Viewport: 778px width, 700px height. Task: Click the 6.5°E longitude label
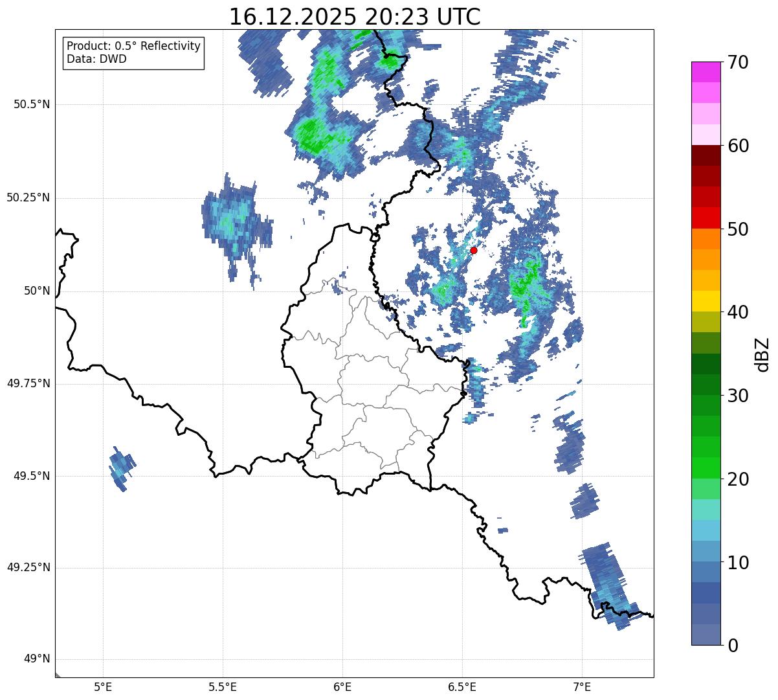(463, 687)
